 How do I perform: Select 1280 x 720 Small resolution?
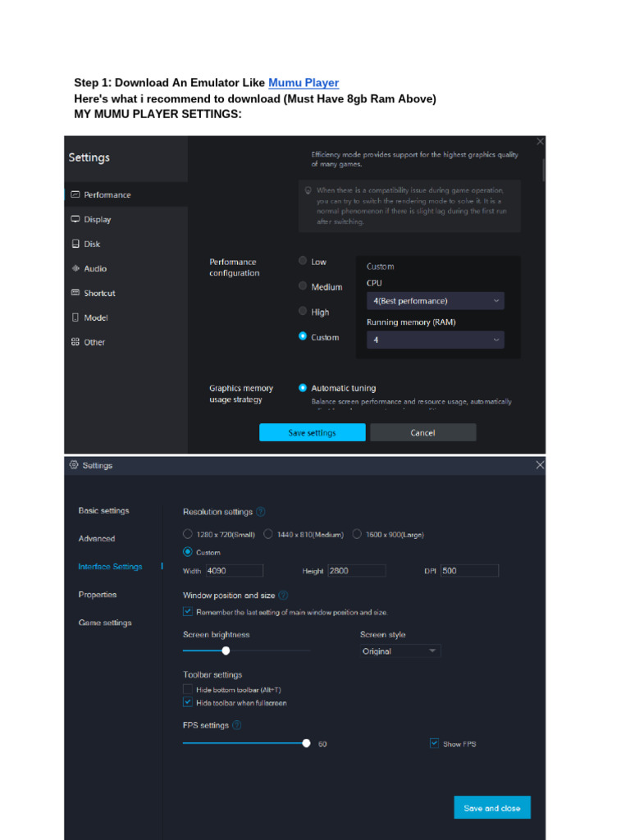[188, 534]
